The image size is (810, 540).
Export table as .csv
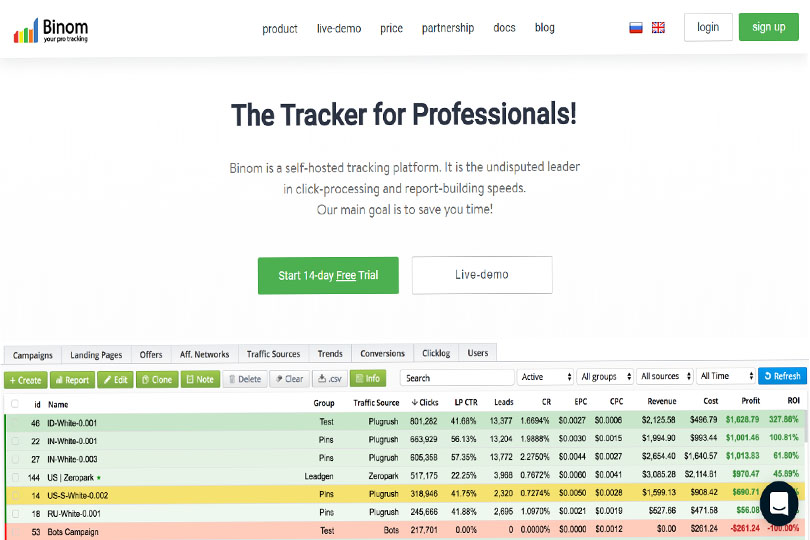330,379
